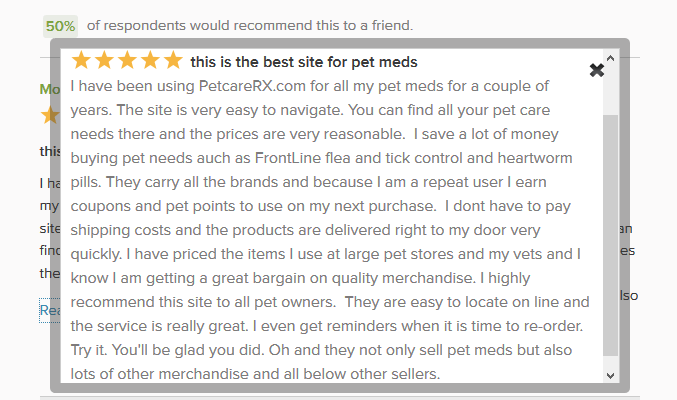The height and width of the screenshot is (400, 677).
Task: Click the scrollbar up arrow in popup
Action: click(x=610, y=58)
